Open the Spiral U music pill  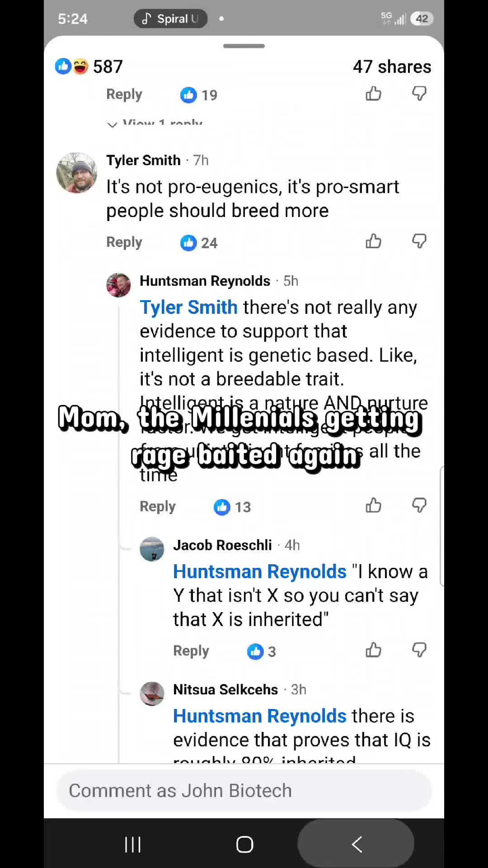(170, 19)
